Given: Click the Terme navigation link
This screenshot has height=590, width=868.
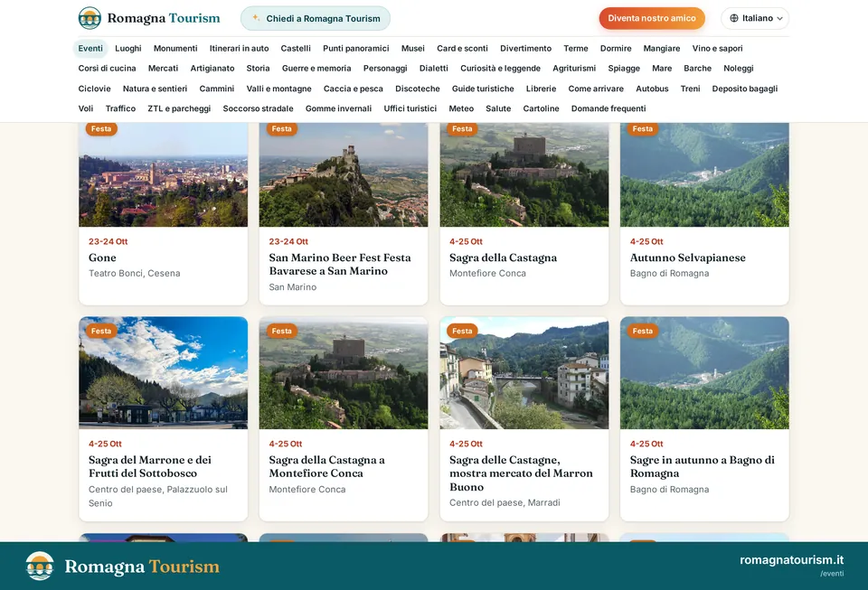Looking at the screenshot, I should pyautogui.click(x=576, y=49).
